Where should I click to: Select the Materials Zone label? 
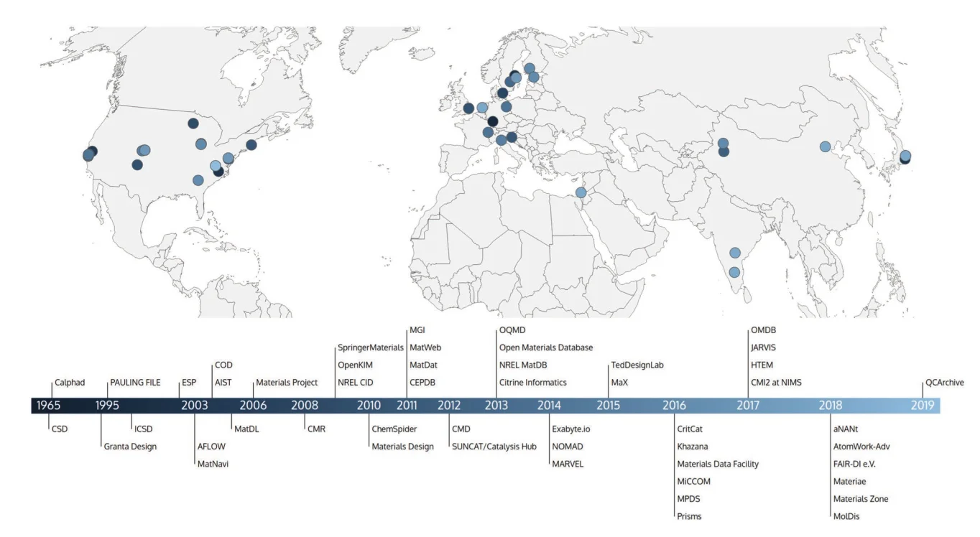[861, 499]
